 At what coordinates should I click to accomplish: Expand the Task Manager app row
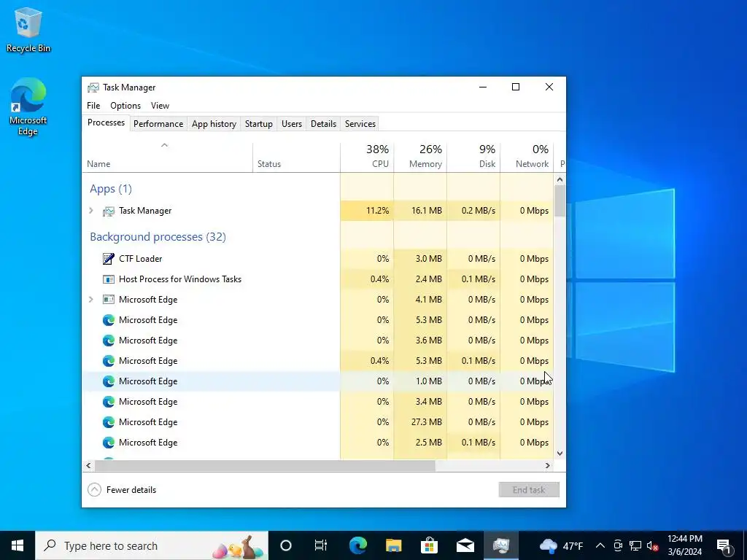pos(91,211)
